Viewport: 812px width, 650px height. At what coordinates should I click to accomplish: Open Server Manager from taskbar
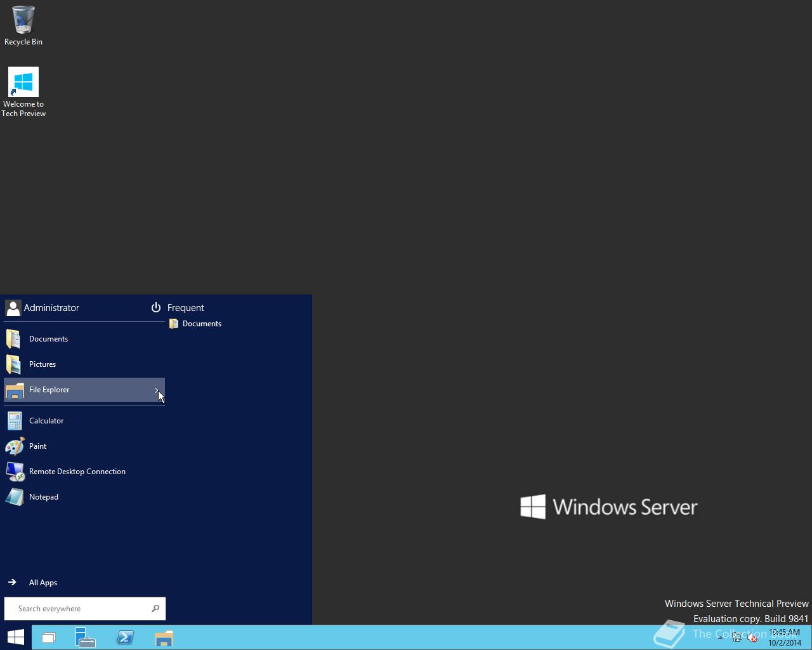click(86, 638)
